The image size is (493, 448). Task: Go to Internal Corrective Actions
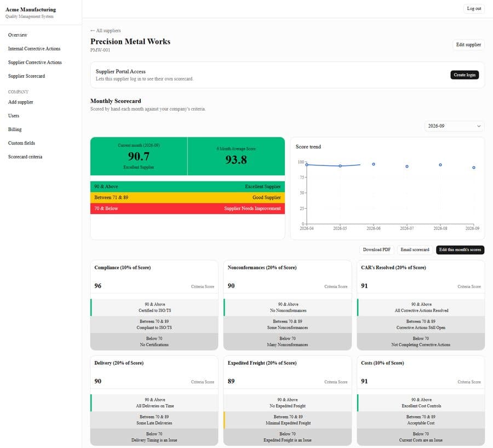35,49
